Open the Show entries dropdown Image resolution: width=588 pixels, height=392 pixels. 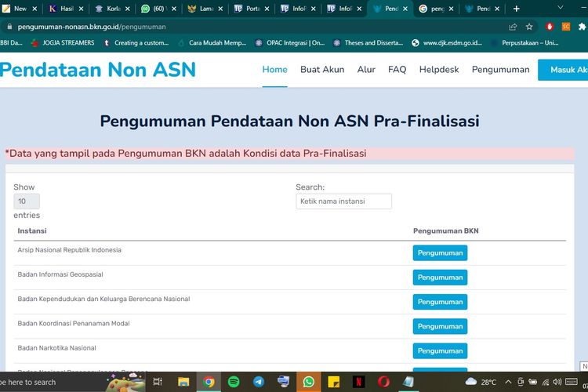tap(27, 201)
